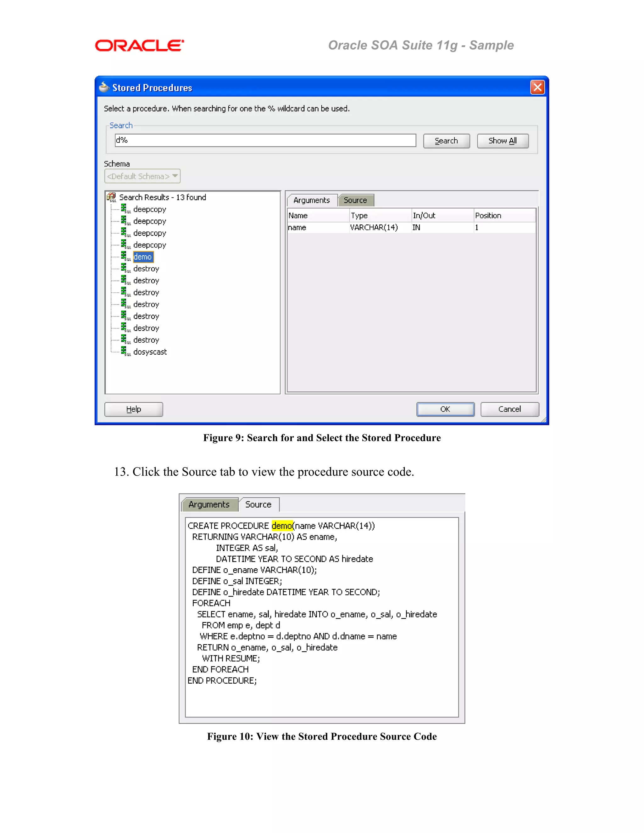Cancel the Stored Procedures dialog
This screenshot has width=644, height=833.
click(x=510, y=409)
